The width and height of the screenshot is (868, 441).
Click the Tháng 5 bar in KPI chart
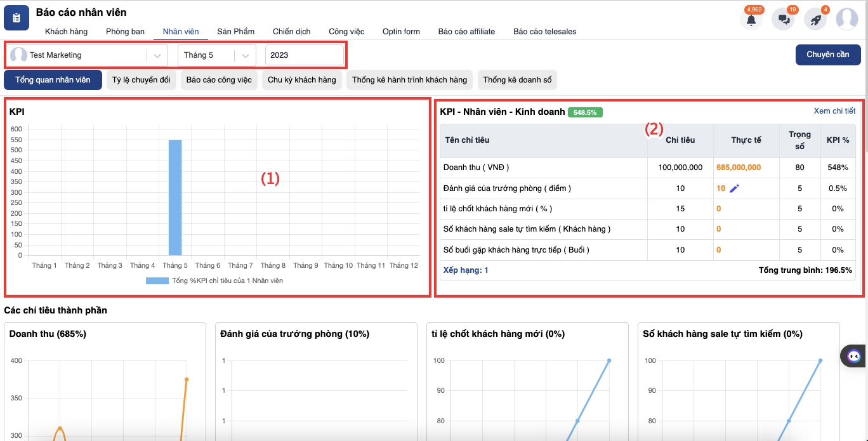coord(175,197)
